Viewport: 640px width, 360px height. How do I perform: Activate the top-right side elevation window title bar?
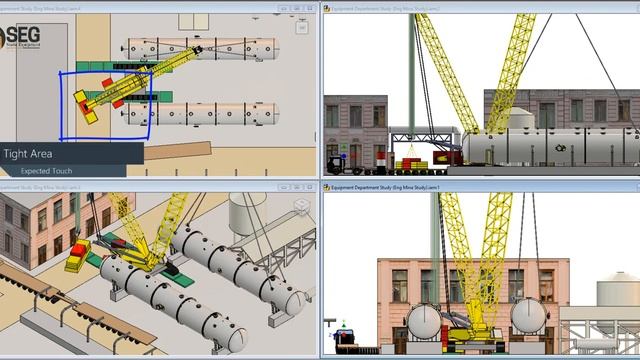481,8
